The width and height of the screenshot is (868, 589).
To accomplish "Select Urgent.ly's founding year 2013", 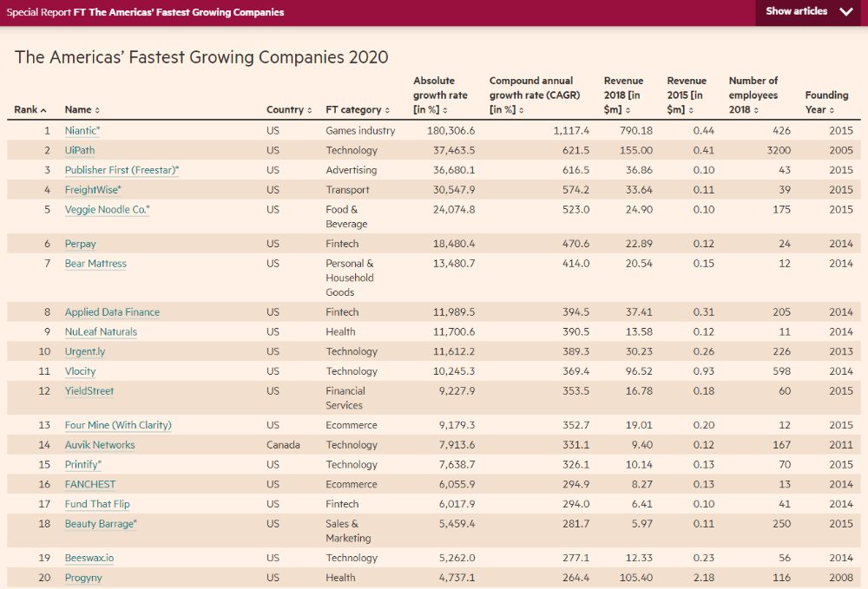I will pos(841,351).
